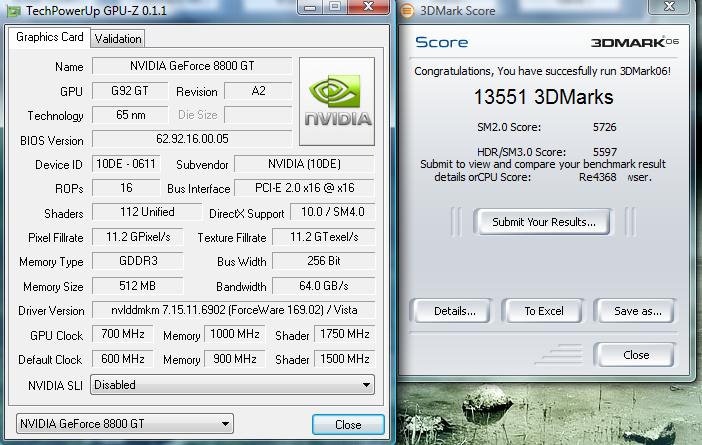Click the NVIDIA logo in GPU-Z
The image size is (702, 445).
337,101
